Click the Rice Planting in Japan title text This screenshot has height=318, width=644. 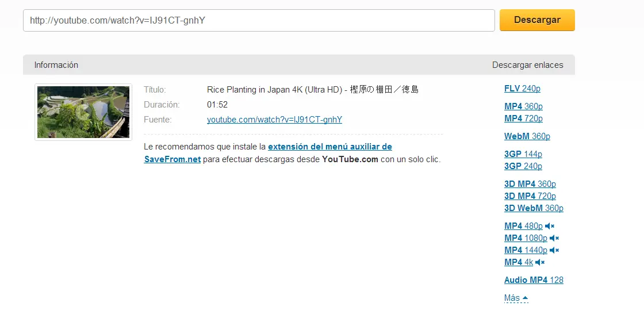pyautogui.click(x=313, y=90)
